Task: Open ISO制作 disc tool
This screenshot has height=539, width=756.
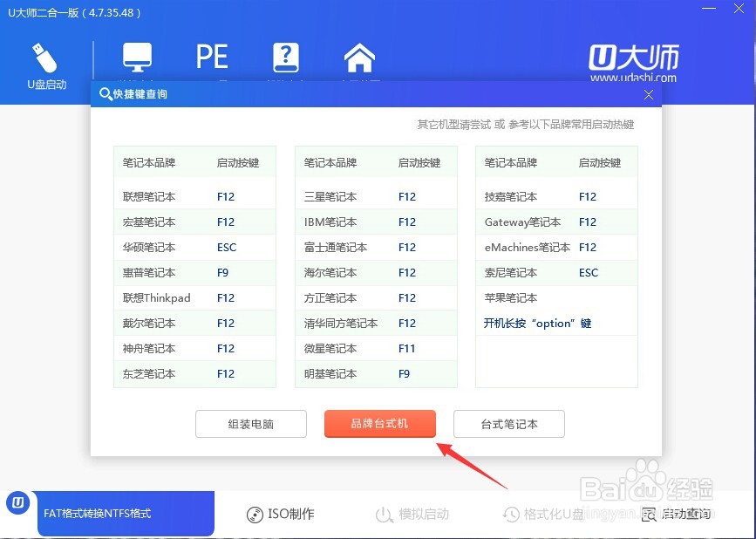Action: (x=280, y=514)
